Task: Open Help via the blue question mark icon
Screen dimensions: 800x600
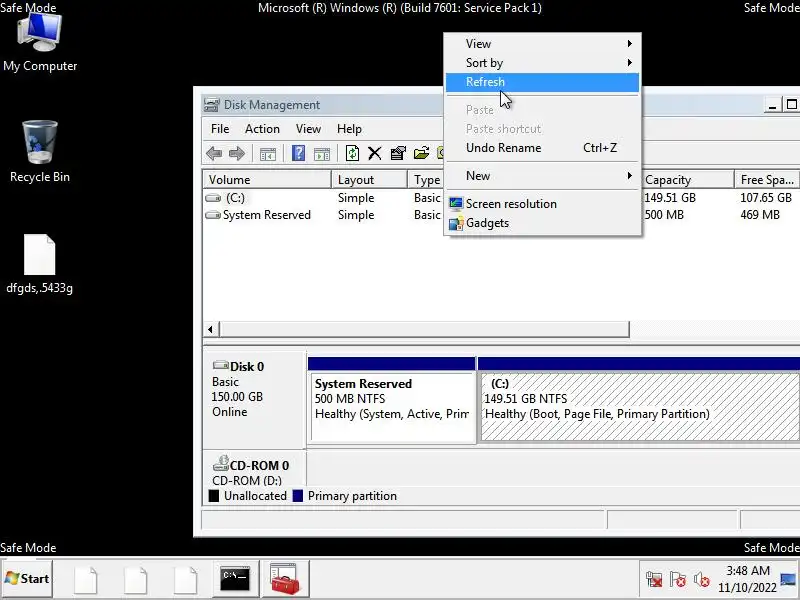Action: tap(298, 153)
